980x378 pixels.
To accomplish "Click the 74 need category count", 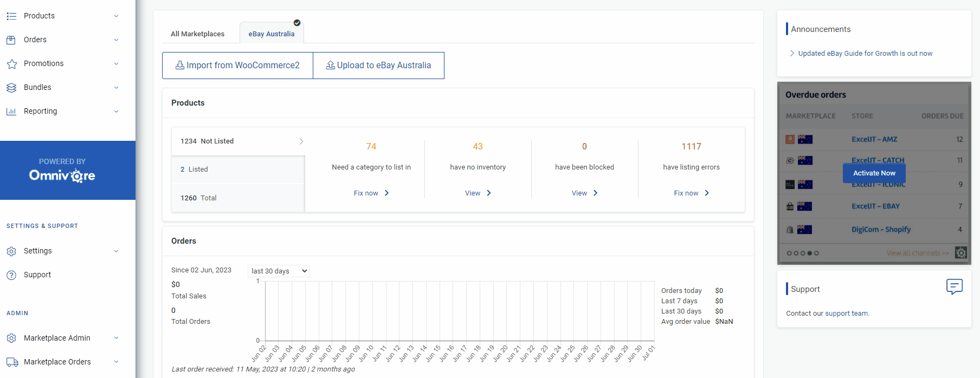I will pyautogui.click(x=371, y=147).
